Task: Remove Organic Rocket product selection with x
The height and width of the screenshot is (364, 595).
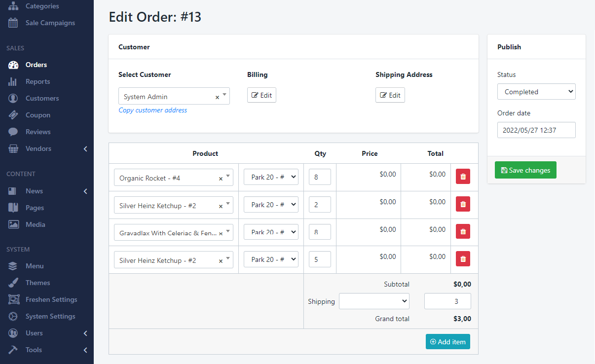Action: 221,179
